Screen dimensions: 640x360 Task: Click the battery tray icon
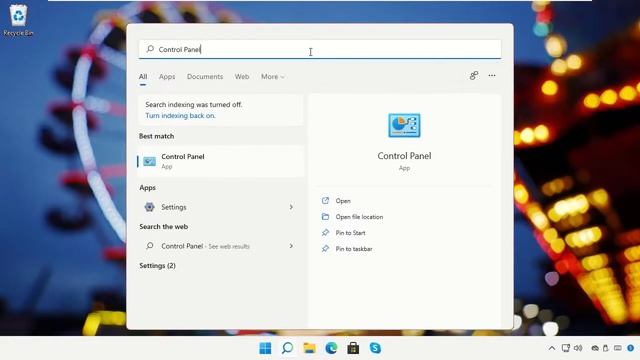point(606,348)
